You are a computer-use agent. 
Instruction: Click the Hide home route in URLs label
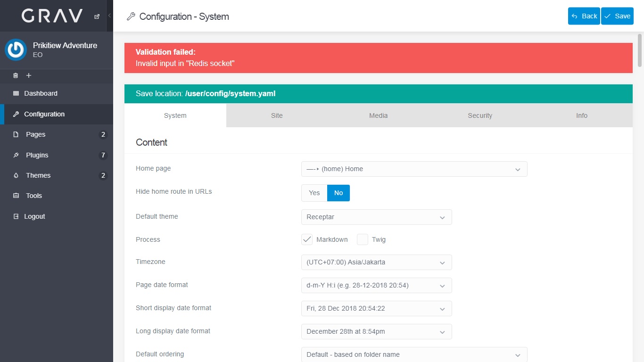click(174, 191)
